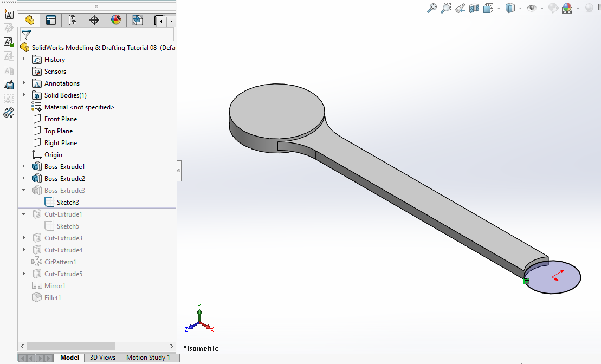Screen dimensions: 601x364
Task: Collapse the Boss-Extrude3 feature node
Action: coord(23,191)
